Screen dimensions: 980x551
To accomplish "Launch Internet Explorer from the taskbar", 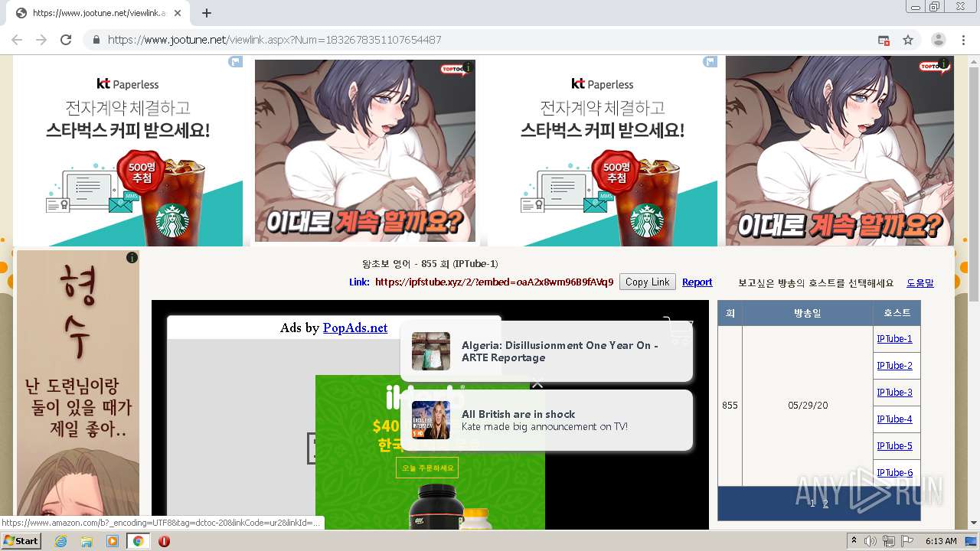I will pos(60,541).
